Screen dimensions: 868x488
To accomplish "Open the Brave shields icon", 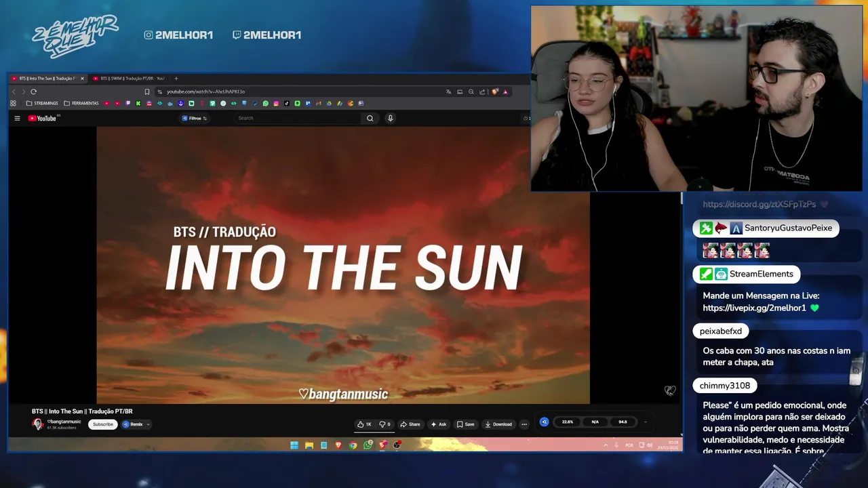I will point(494,91).
